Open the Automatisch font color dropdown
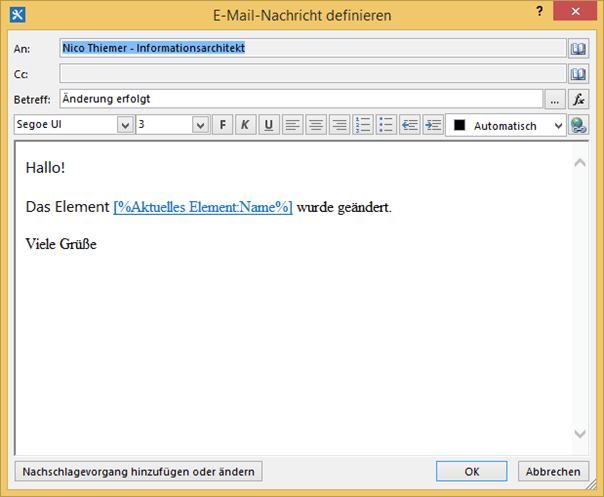The width and height of the screenshot is (604, 497). (558, 125)
